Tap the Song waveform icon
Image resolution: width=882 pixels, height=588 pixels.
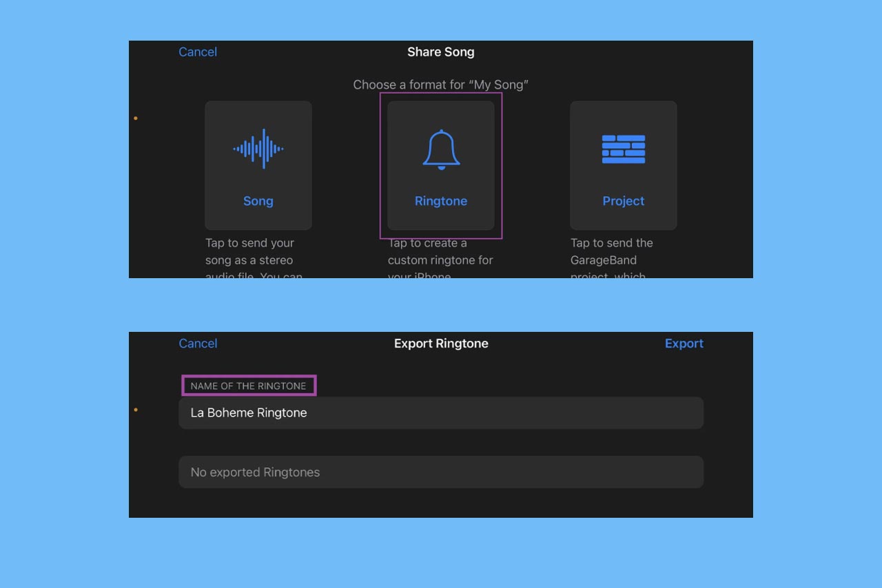tap(258, 149)
